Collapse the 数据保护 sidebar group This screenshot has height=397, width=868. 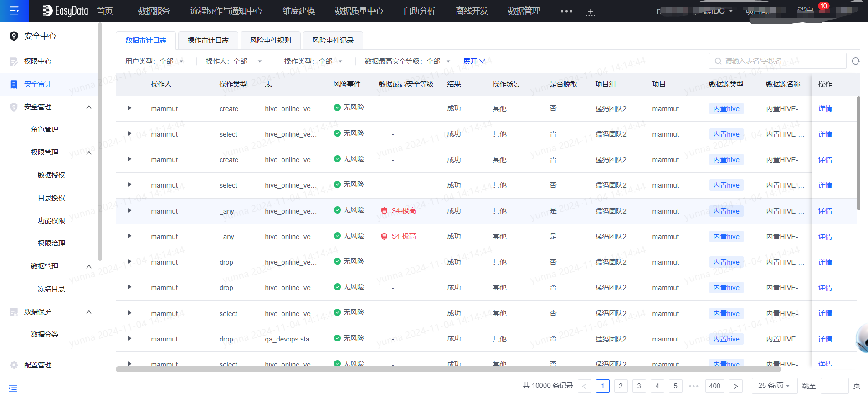(x=89, y=312)
